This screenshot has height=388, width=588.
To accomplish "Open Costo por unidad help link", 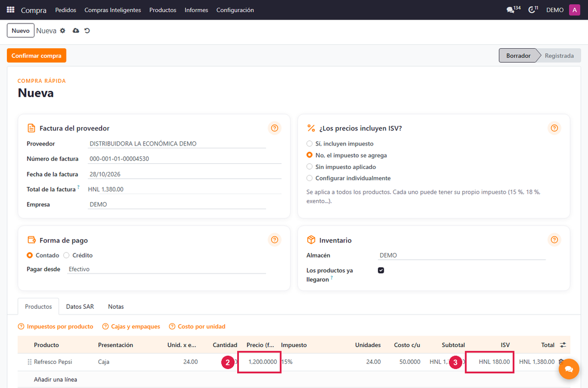I will coord(198,326).
